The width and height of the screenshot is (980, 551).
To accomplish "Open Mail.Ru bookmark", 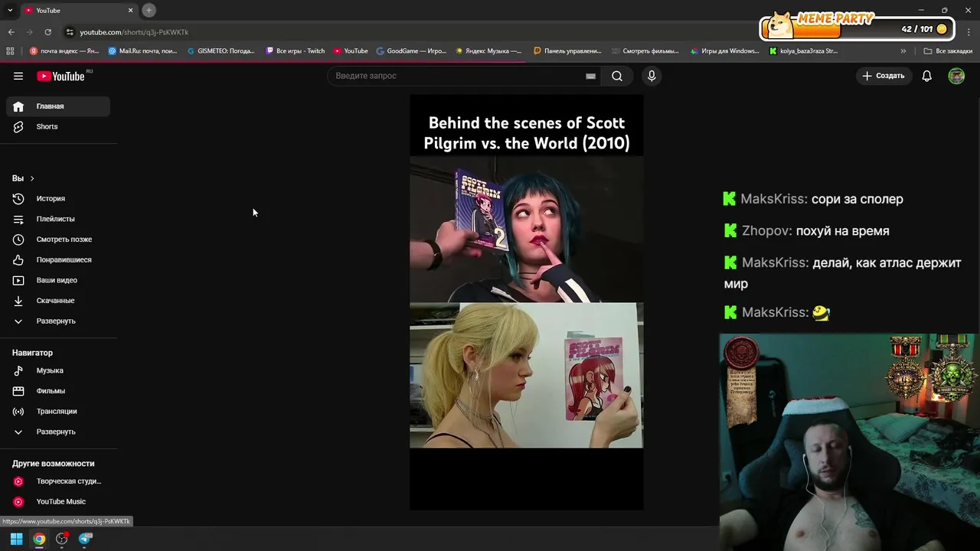I will (143, 51).
